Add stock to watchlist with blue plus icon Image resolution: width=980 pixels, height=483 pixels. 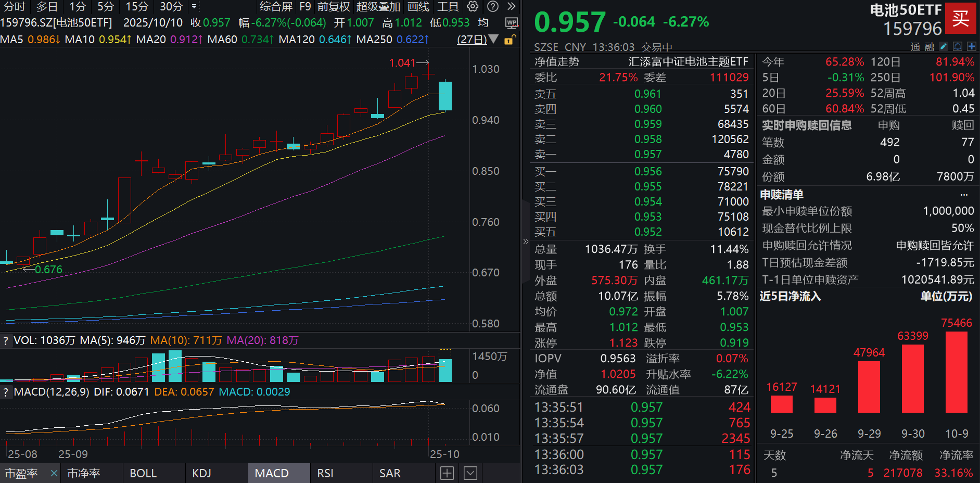[x=972, y=46]
